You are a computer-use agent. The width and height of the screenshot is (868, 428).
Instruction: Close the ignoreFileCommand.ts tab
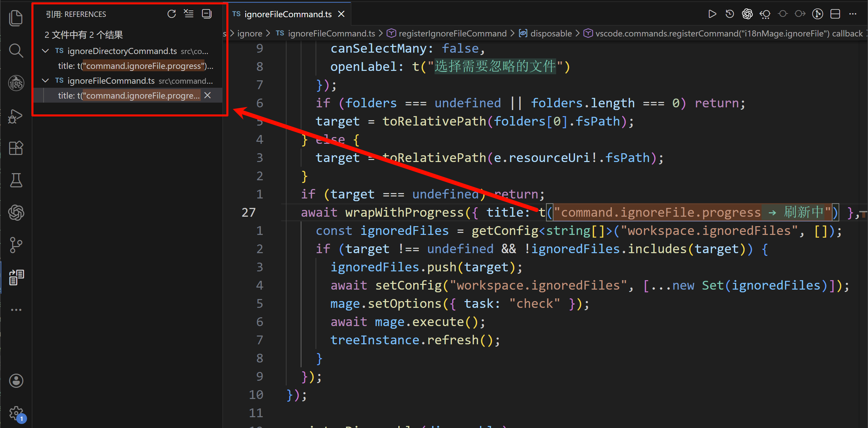coord(341,14)
